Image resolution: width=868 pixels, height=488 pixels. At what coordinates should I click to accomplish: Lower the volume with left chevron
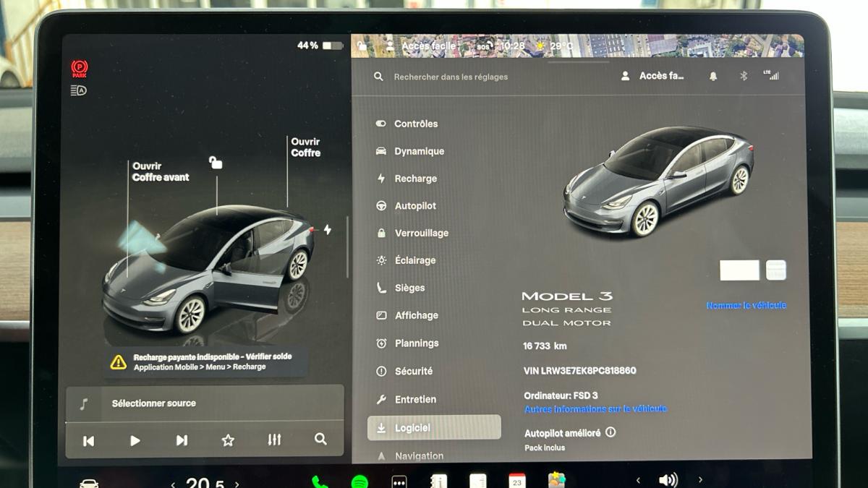tap(638, 480)
